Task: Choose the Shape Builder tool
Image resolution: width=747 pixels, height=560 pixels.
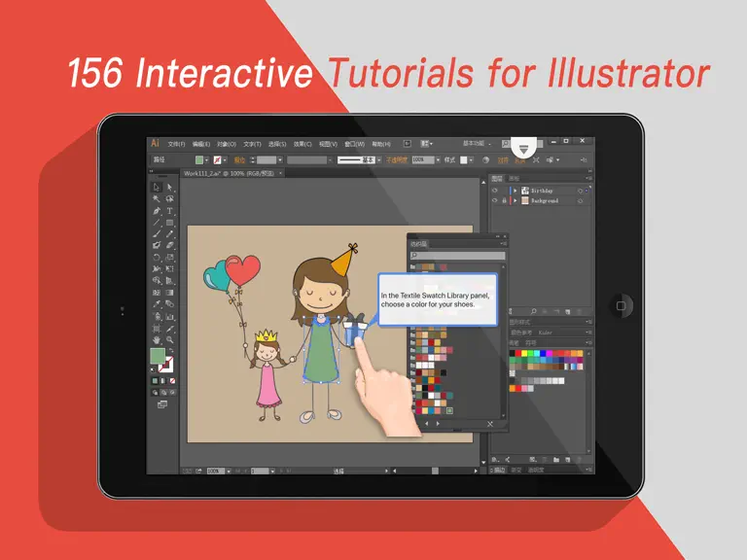Action: (x=157, y=280)
